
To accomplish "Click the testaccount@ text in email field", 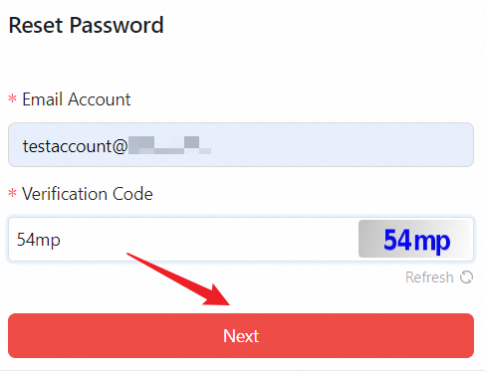I will [75, 146].
